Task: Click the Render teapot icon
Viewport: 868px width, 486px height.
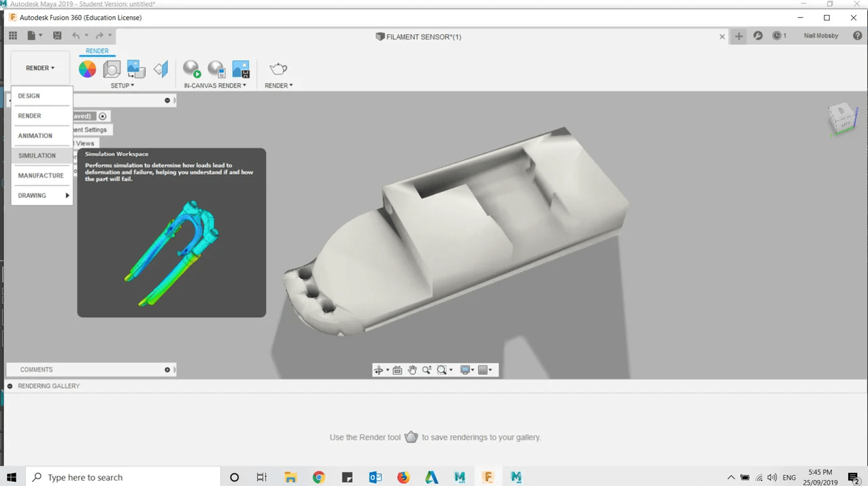Action: click(x=278, y=69)
